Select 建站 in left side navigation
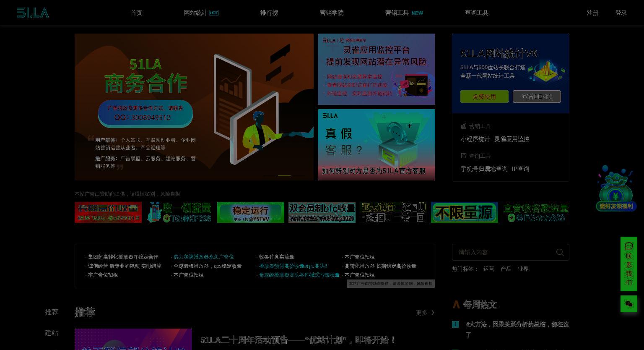The image size is (644, 350). pyautogui.click(x=52, y=333)
